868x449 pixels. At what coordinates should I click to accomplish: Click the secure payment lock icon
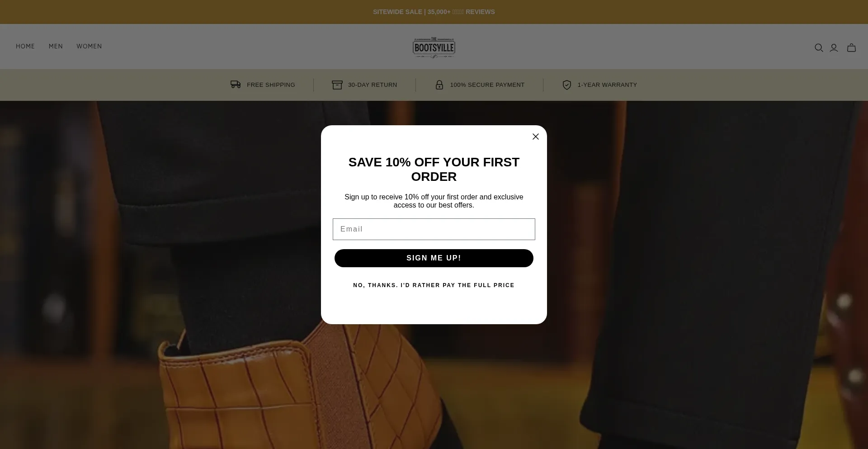point(439,85)
